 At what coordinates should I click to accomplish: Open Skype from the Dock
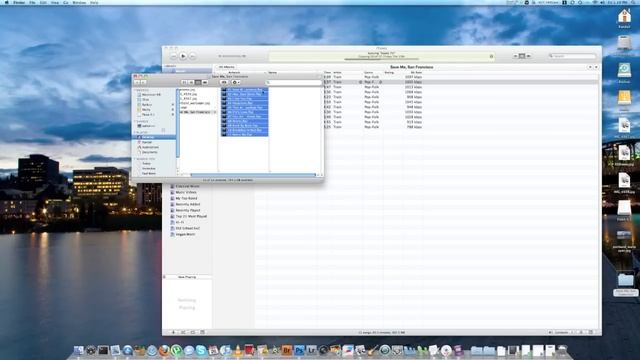(x=201, y=350)
